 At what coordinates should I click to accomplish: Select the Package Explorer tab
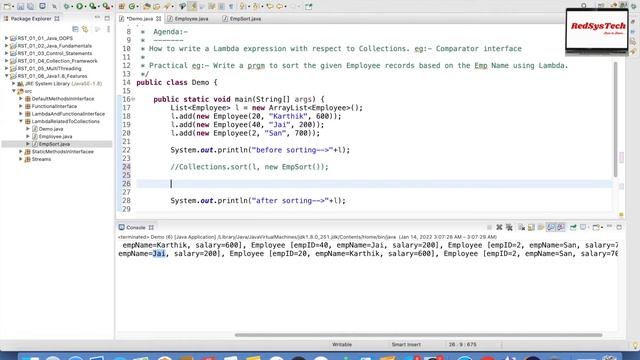coord(31,19)
